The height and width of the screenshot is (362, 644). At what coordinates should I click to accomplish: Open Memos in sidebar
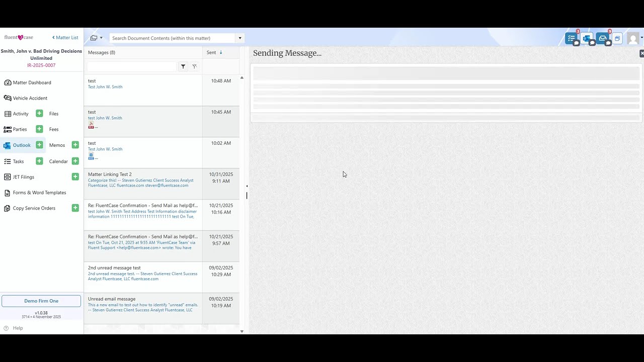pyautogui.click(x=57, y=145)
